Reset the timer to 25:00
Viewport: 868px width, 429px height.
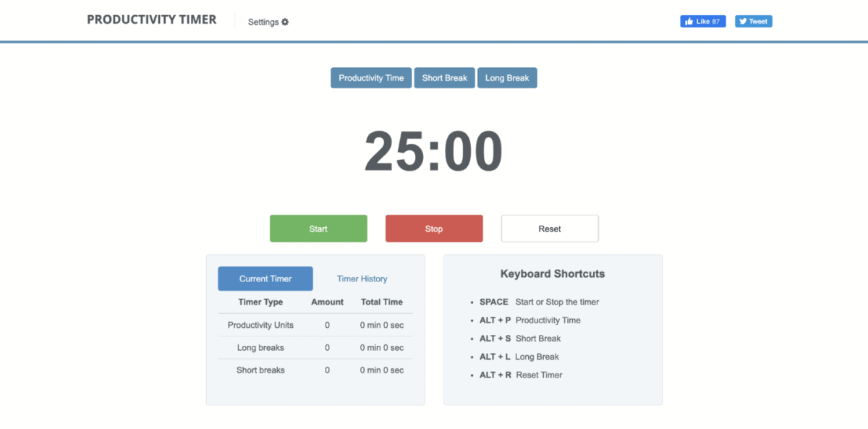coord(550,228)
